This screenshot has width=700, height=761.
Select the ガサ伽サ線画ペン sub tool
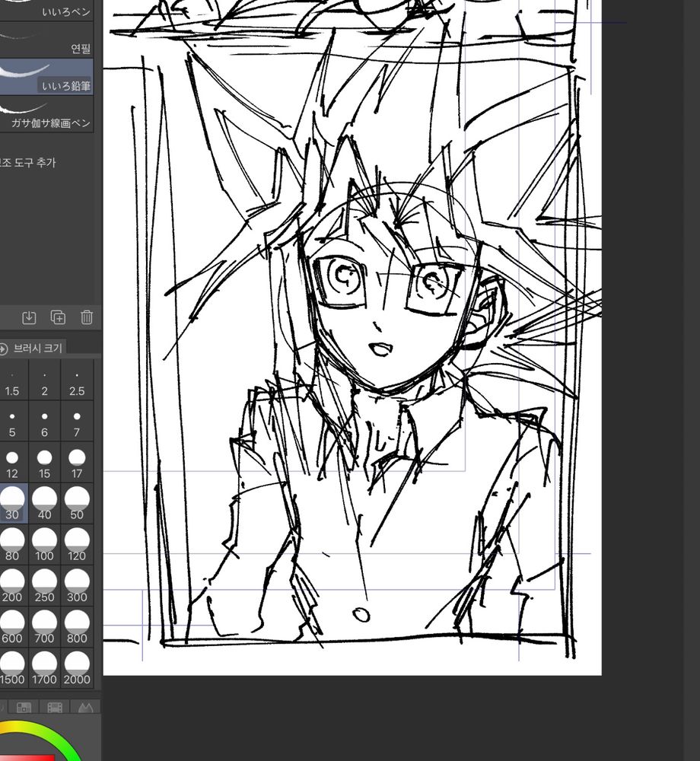[46, 114]
